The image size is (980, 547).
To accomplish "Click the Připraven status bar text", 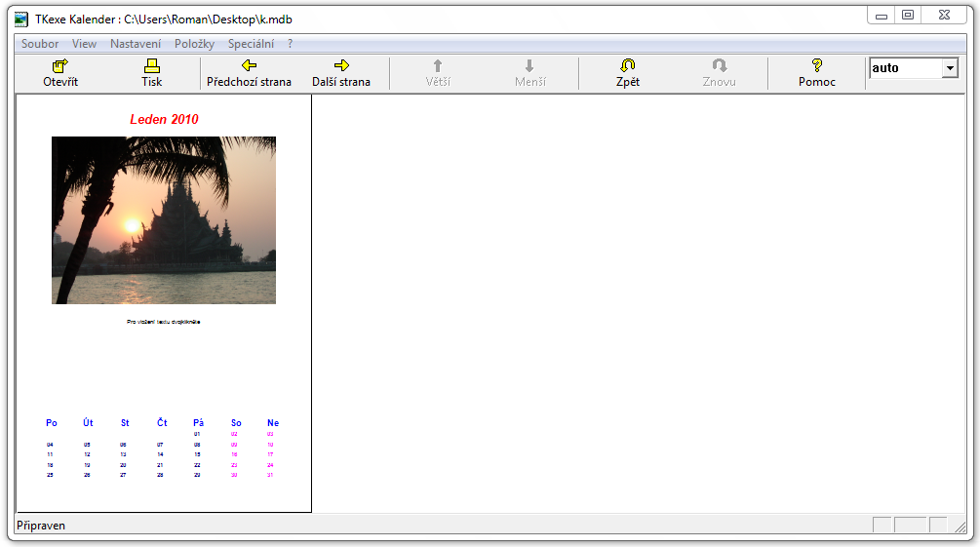I will (x=41, y=526).
